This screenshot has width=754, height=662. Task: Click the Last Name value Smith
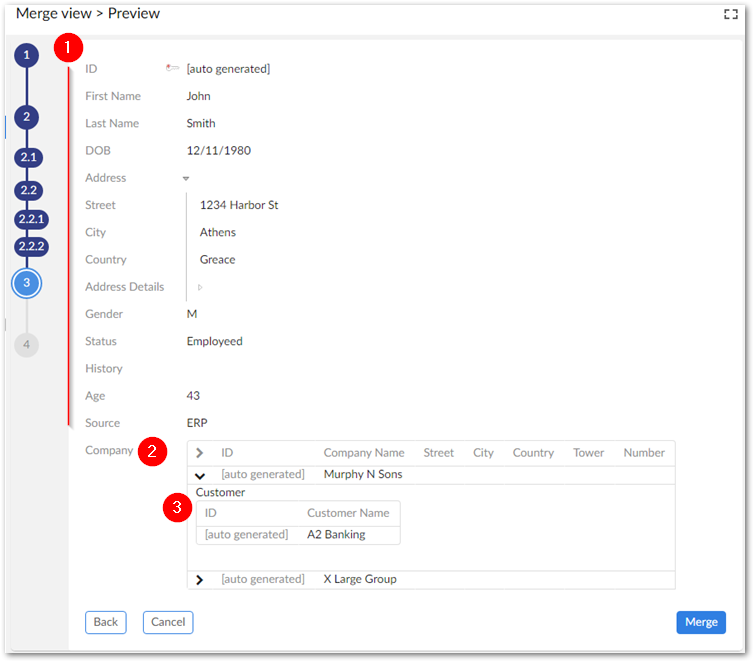pos(201,124)
